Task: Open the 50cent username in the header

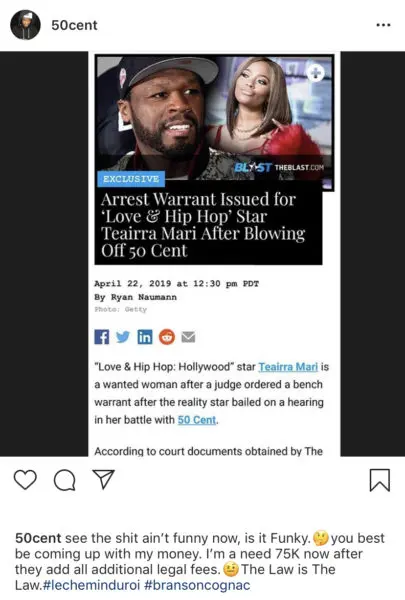Action: coord(74,25)
